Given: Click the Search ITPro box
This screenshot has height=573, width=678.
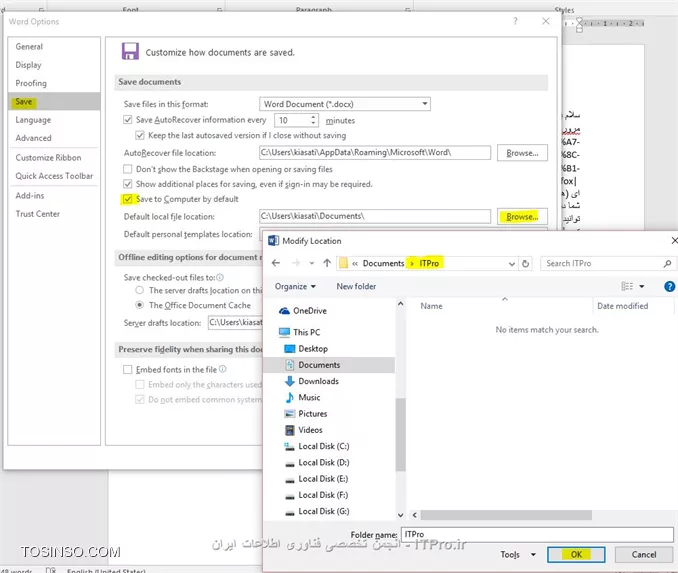Looking at the screenshot, I should tap(608, 263).
